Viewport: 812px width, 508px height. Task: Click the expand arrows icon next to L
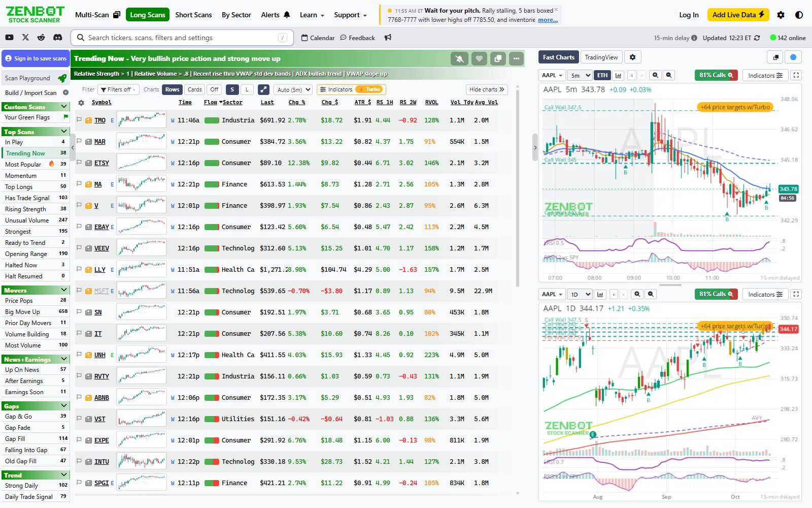(263, 89)
